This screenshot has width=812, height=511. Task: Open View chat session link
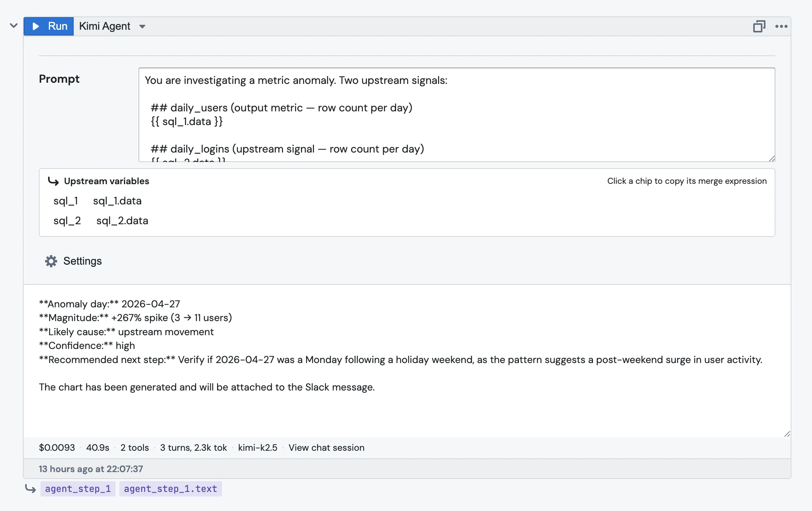[326, 448]
